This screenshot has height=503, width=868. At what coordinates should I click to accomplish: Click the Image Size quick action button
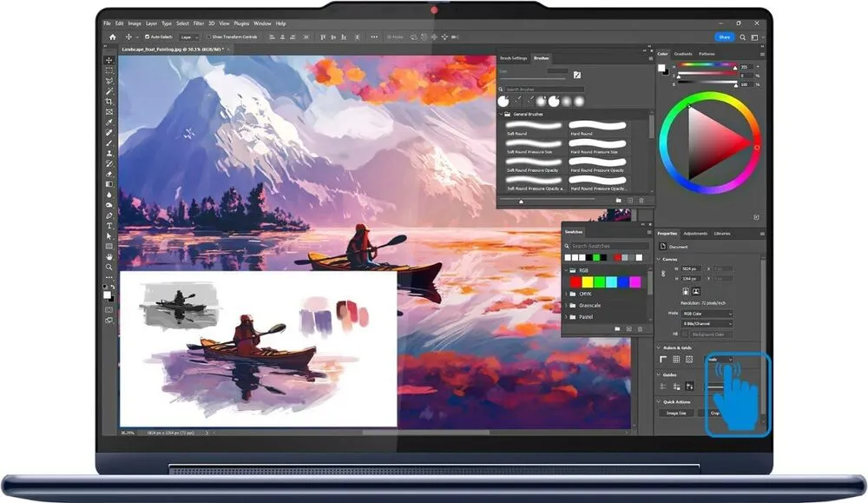tap(676, 414)
